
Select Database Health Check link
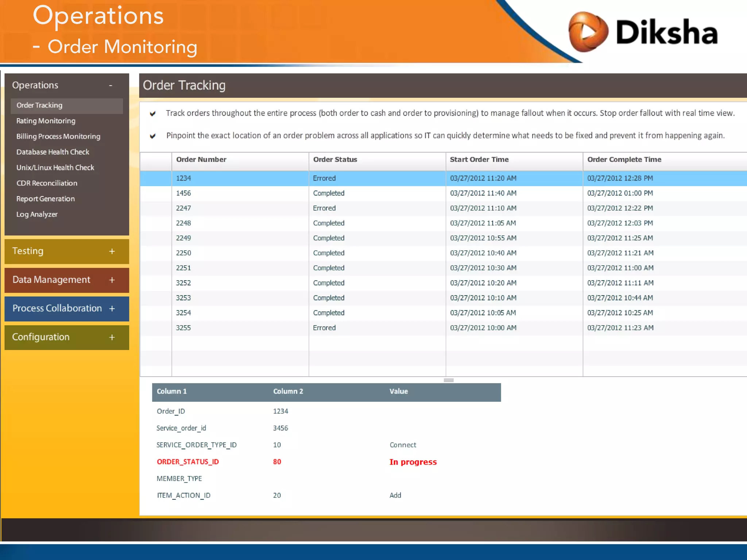tap(53, 152)
